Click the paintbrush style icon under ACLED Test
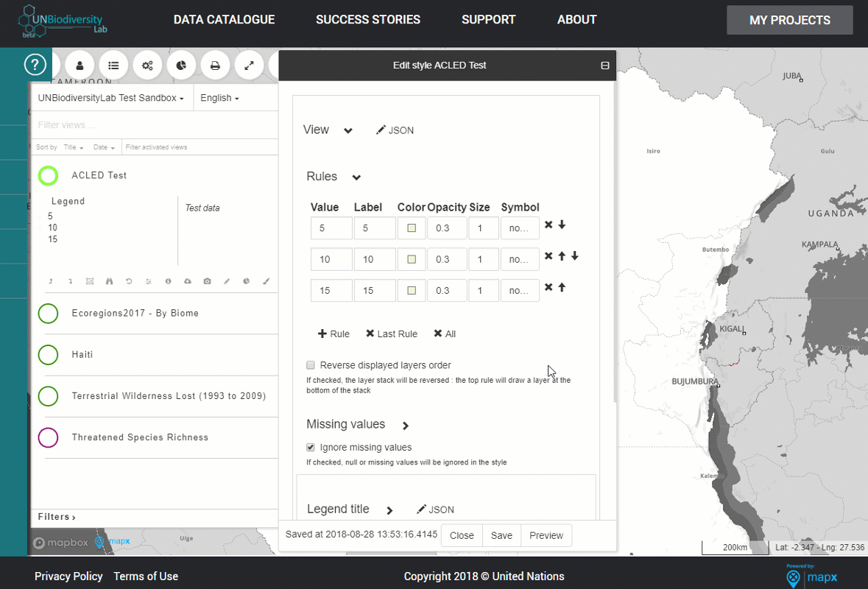 pyautogui.click(x=267, y=281)
